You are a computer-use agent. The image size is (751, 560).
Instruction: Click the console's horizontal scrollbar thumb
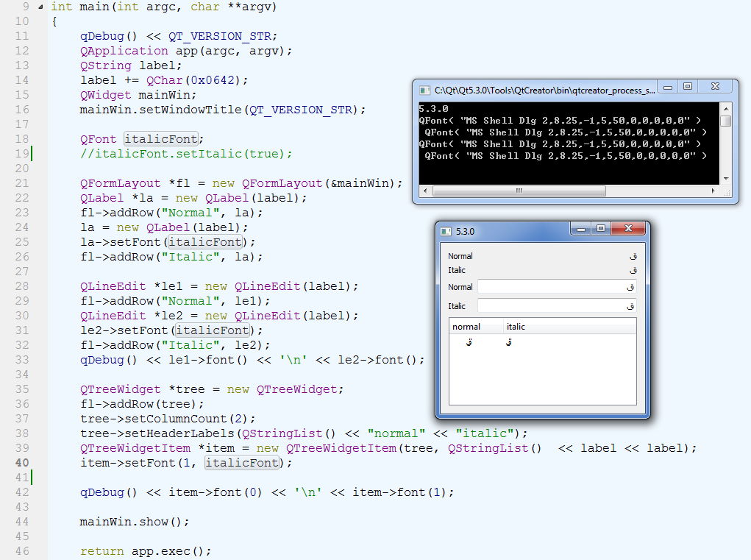(519, 191)
